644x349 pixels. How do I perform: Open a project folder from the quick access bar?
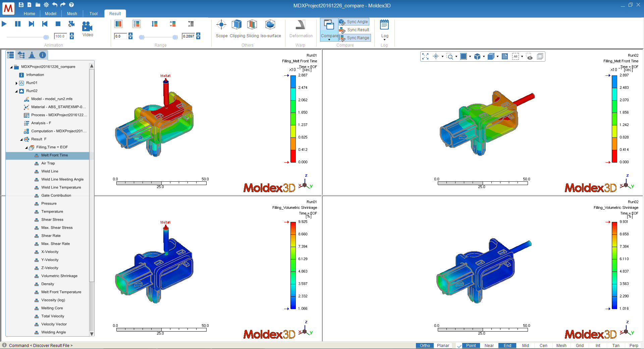[x=38, y=5]
